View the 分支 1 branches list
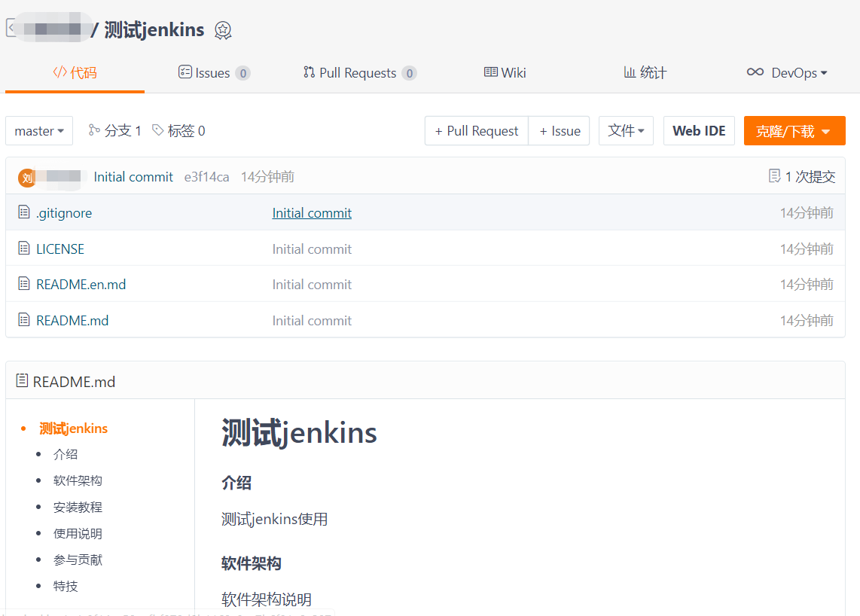Screen dimensions: 860x616 115,131
